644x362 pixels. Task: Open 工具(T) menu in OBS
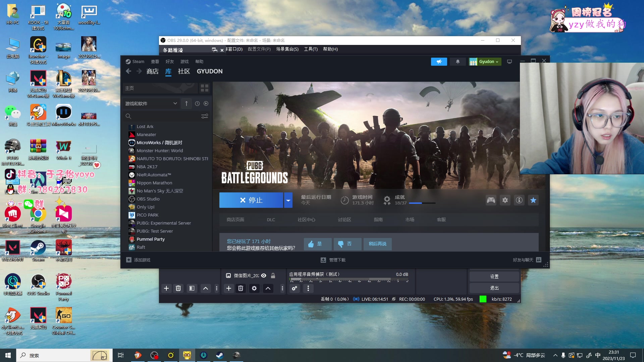(311, 49)
